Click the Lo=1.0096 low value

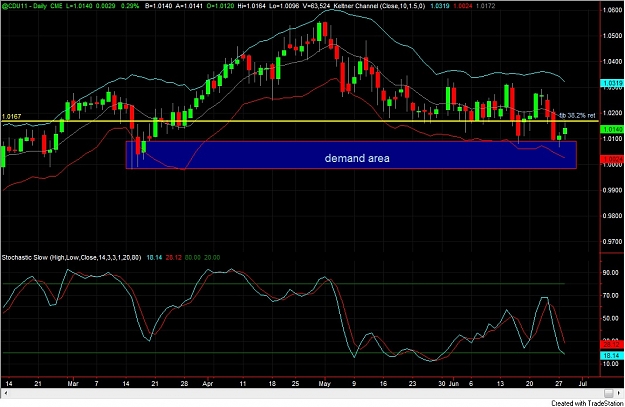click(285, 6)
